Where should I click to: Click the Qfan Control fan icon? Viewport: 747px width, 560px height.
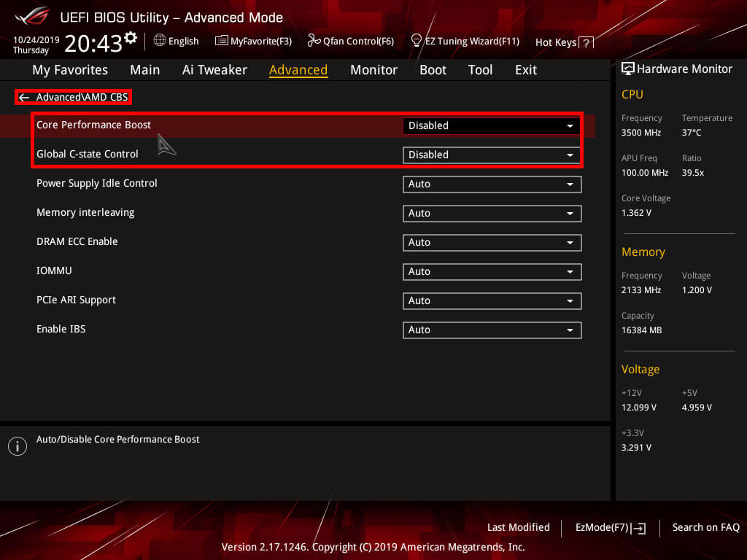(x=314, y=41)
